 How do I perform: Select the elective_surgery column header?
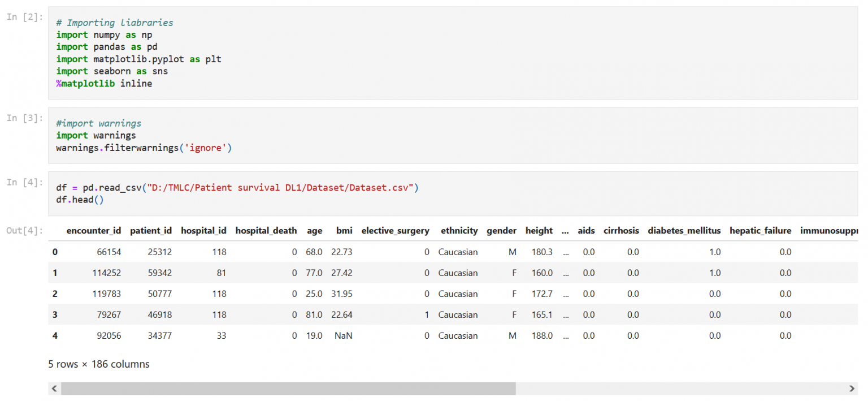395,231
